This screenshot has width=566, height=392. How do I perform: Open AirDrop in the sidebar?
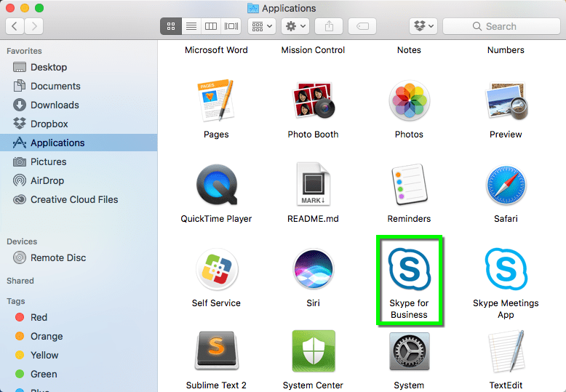79,180
